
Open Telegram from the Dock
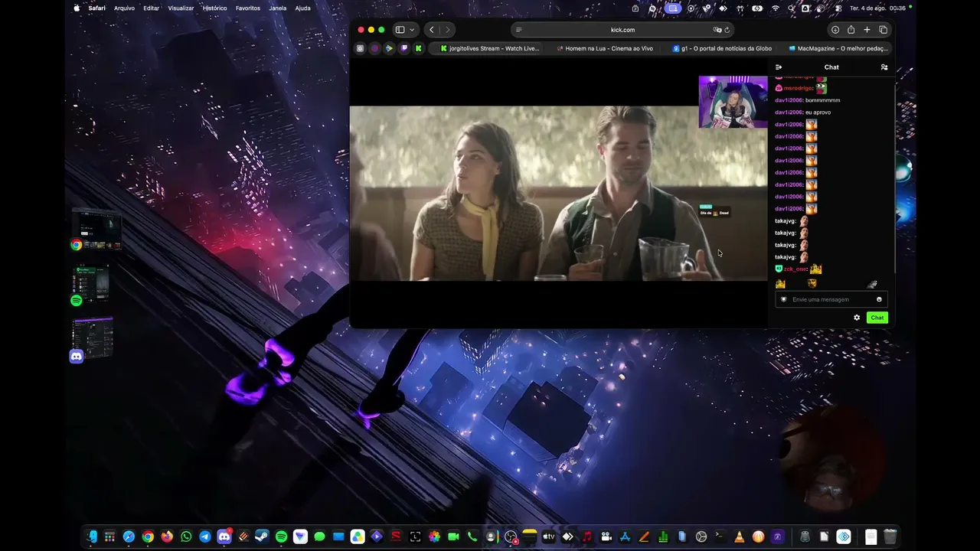[205, 537]
